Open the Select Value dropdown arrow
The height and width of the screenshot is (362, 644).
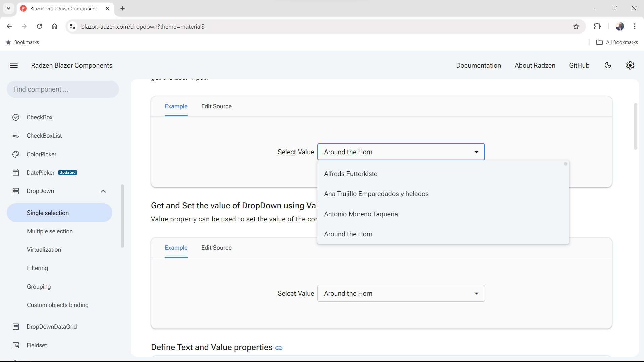[x=476, y=152]
